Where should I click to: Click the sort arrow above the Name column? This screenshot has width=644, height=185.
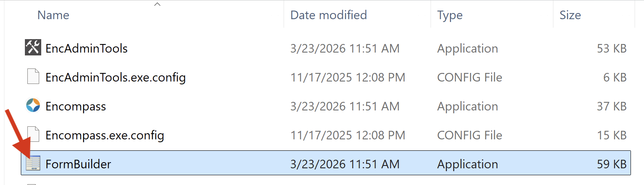[x=157, y=4]
